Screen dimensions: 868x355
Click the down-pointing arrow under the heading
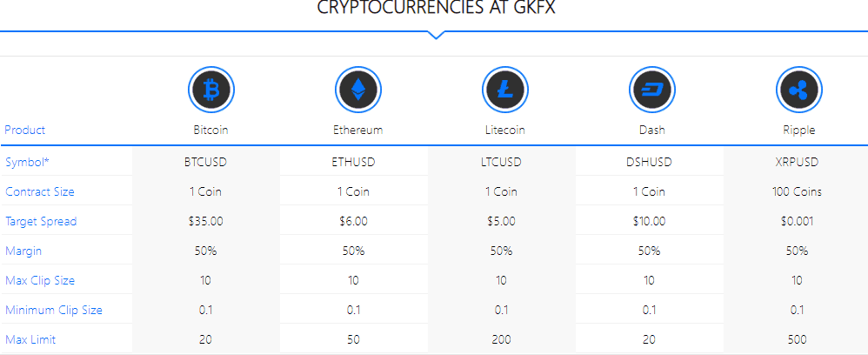[x=437, y=35]
